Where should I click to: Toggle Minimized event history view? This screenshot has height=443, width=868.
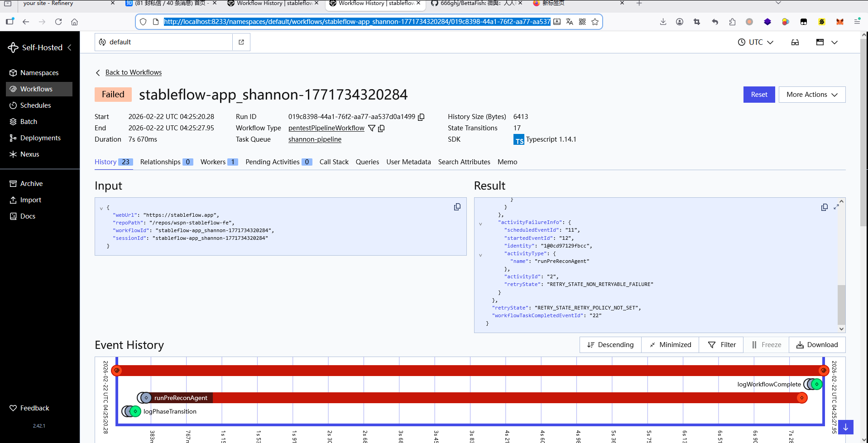click(x=670, y=345)
